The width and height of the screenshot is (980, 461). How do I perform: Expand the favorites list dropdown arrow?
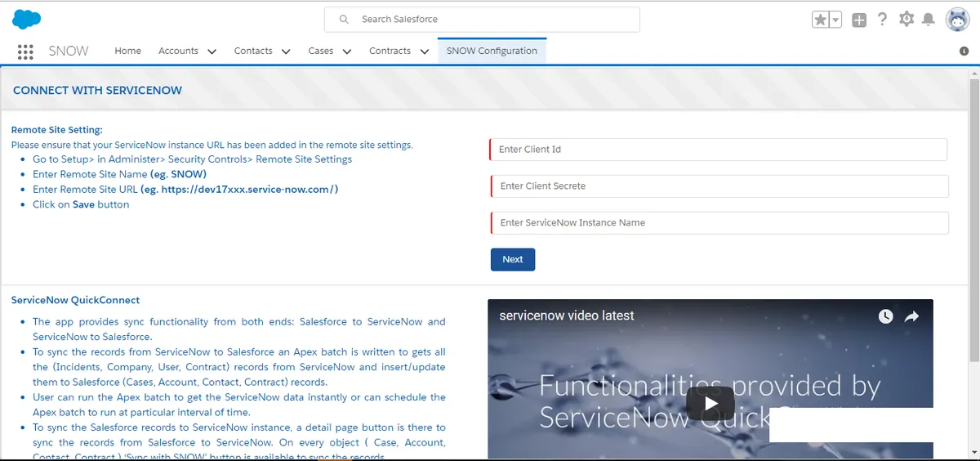pyautogui.click(x=835, y=20)
